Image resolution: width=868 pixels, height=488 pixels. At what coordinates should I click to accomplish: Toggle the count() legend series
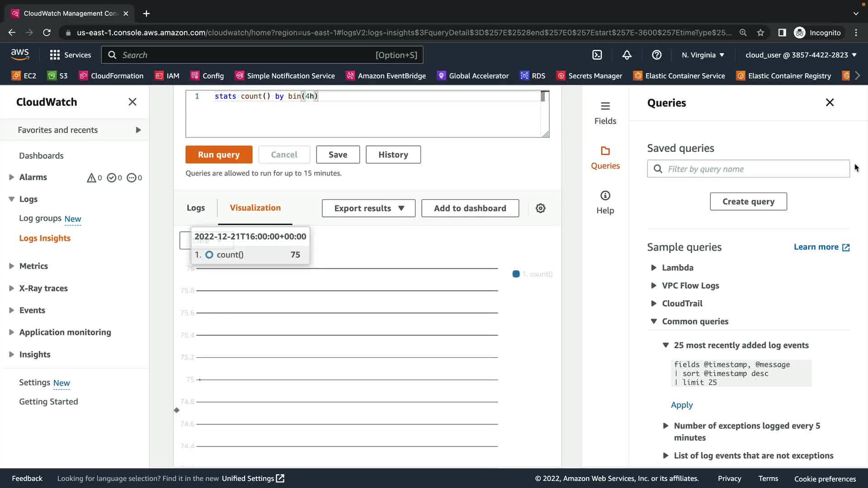click(x=533, y=274)
